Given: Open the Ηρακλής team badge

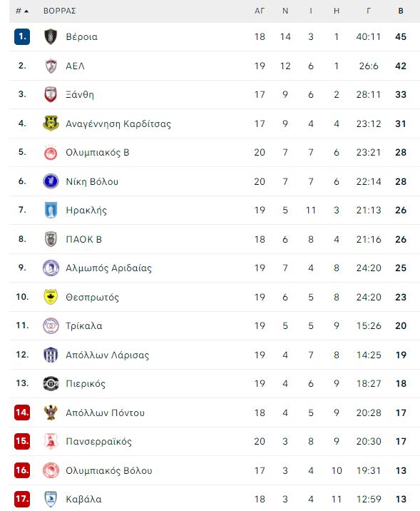Looking at the screenshot, I should [51, 210].
